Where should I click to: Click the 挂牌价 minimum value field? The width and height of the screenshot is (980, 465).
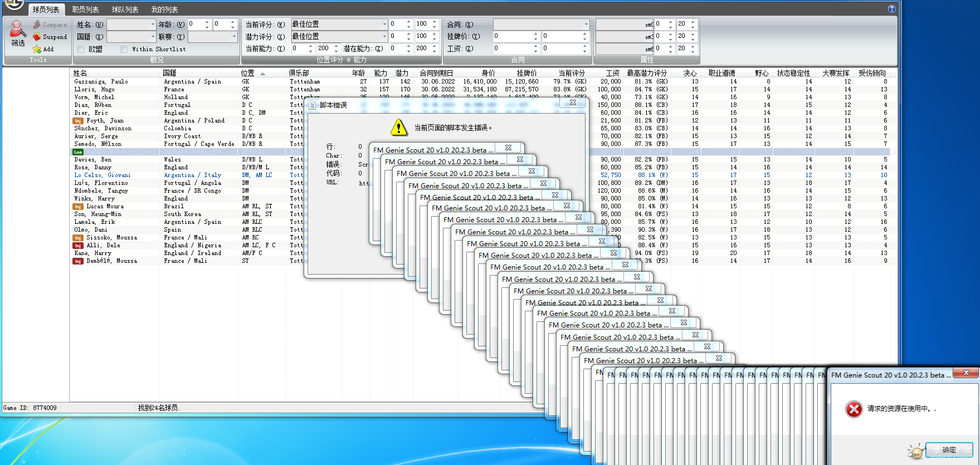513,36
